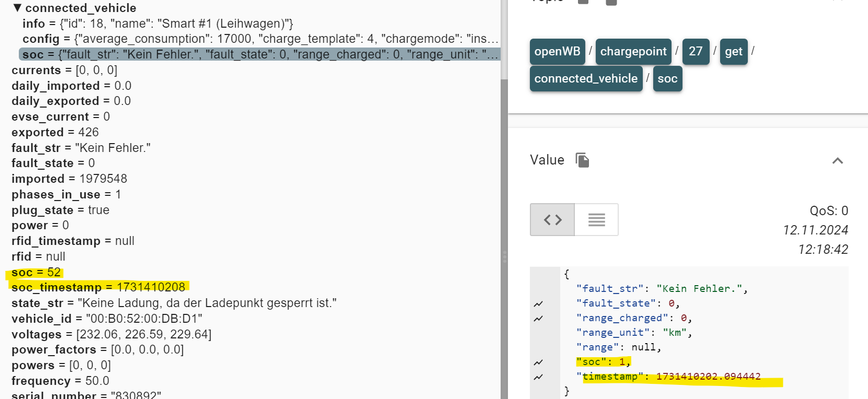Screen dimensions: 868x399
Task: Select the 27 topic segment chip
Action: coord(695,52)
